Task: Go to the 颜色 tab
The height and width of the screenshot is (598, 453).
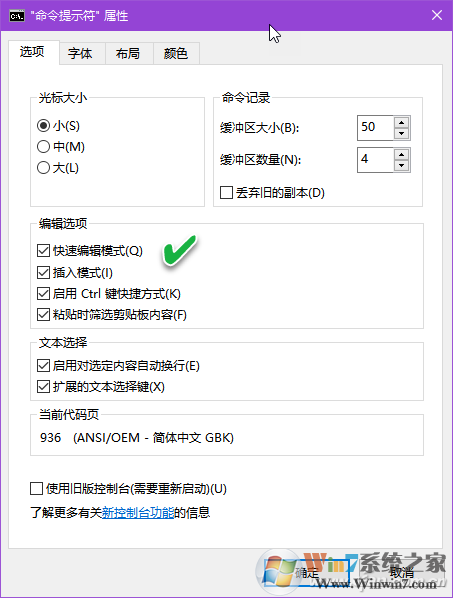Action: [x=176, y=53]
